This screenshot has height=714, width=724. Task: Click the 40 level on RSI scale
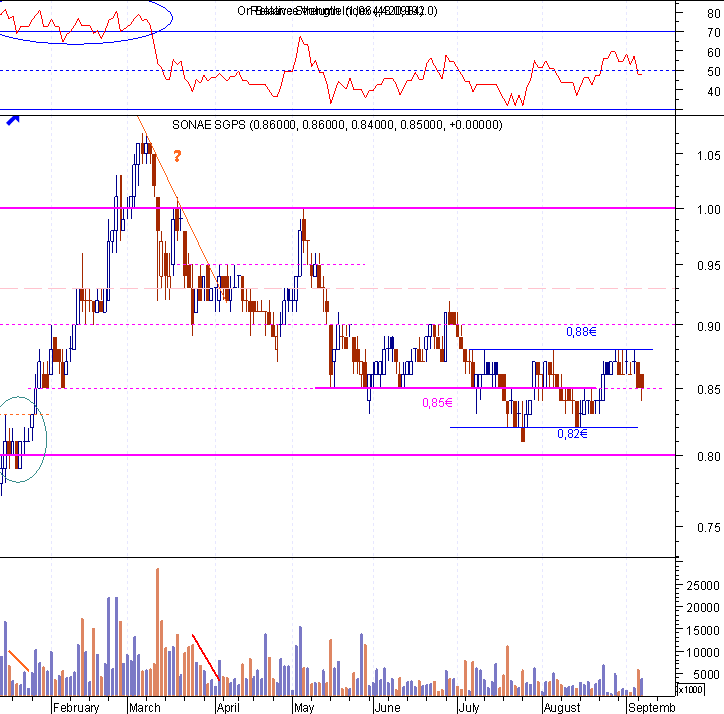(x=714, y=91)
